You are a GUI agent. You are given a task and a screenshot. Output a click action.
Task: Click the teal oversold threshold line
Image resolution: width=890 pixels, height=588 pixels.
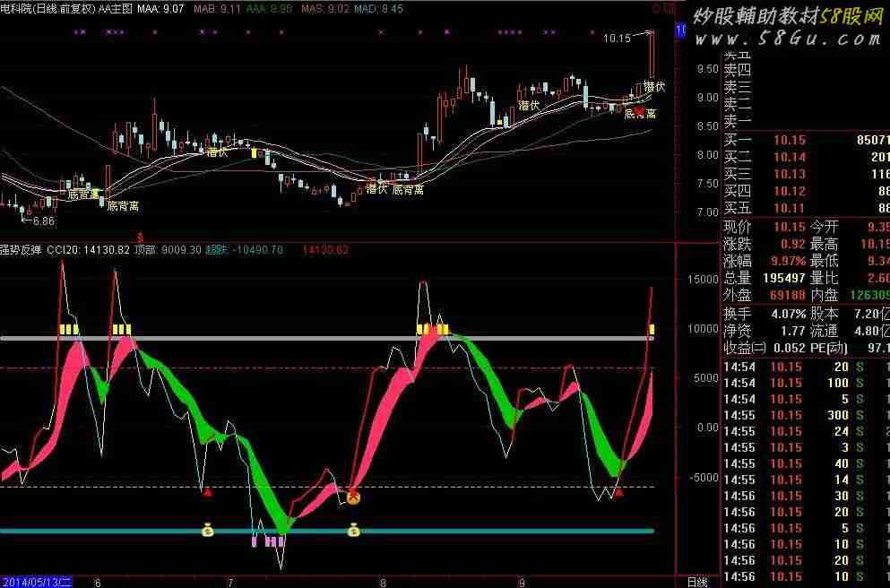[448, 531]
